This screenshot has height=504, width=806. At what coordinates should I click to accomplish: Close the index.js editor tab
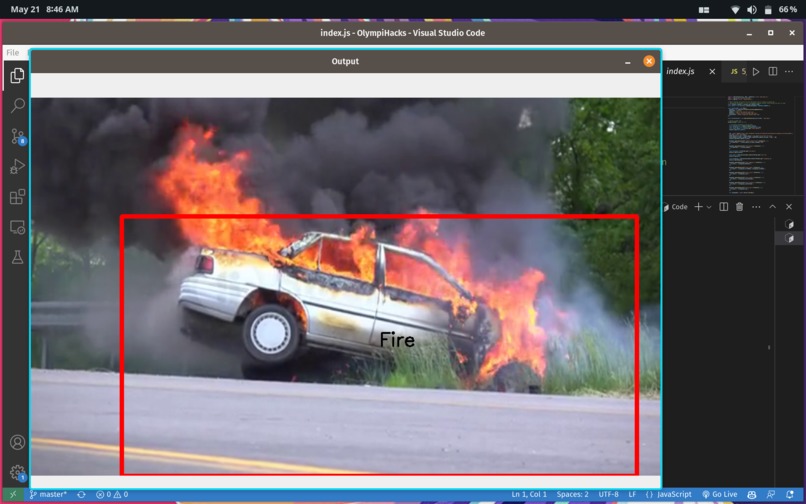pos(712,71)
